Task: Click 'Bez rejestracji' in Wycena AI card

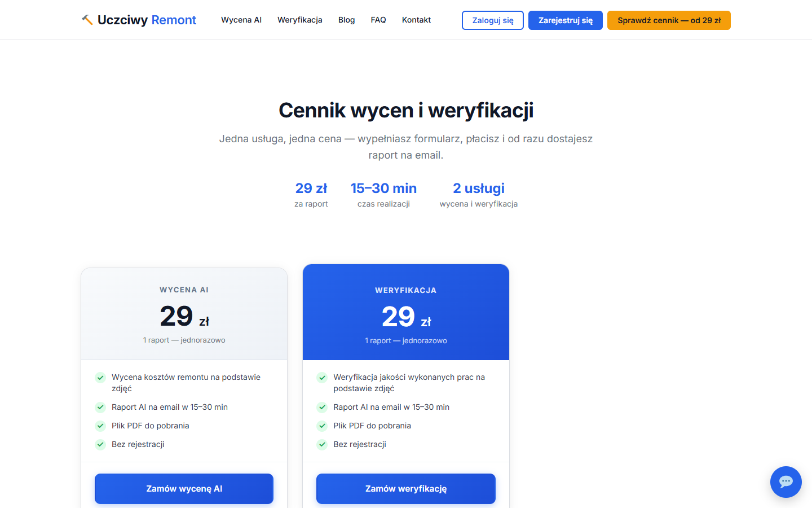Action: (138, 444)
